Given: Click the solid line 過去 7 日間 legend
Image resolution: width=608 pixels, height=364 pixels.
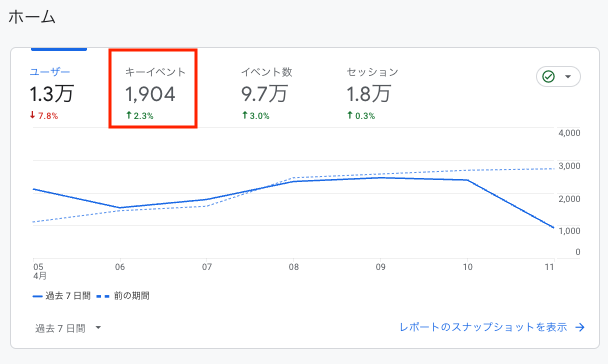Looking at the screenshot, I should coord(62,296).
